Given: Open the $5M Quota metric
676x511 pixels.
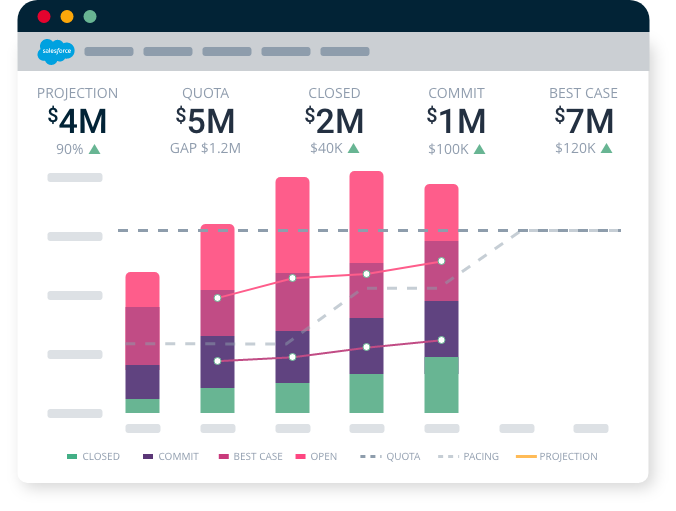Looking at the screenshot, I should 205,121.
